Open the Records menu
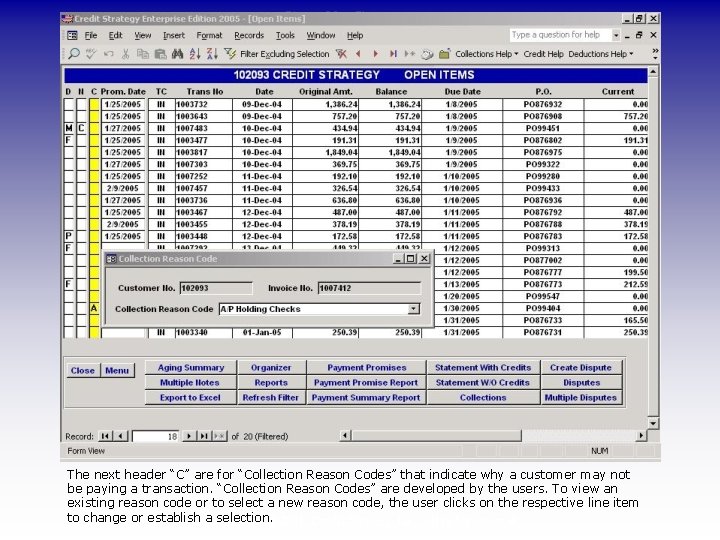The height and width of the screenshot is (540, 720). [x=249, y=35]
